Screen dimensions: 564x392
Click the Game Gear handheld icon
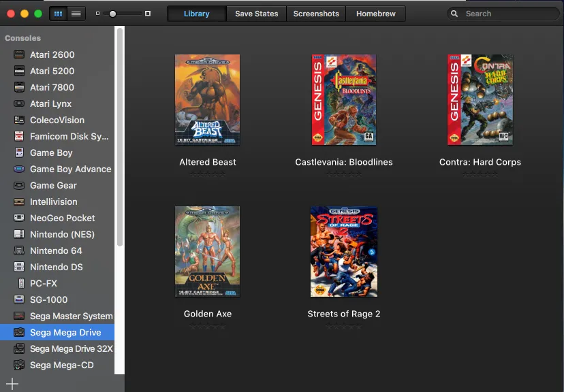tap(19, 185)
